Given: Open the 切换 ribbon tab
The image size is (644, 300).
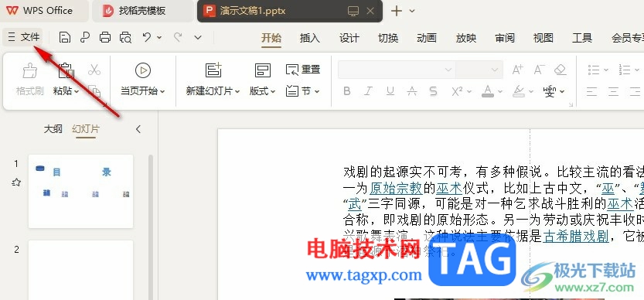Looking at the screenshot, I should pyautogui.click(x=388, y=38).
